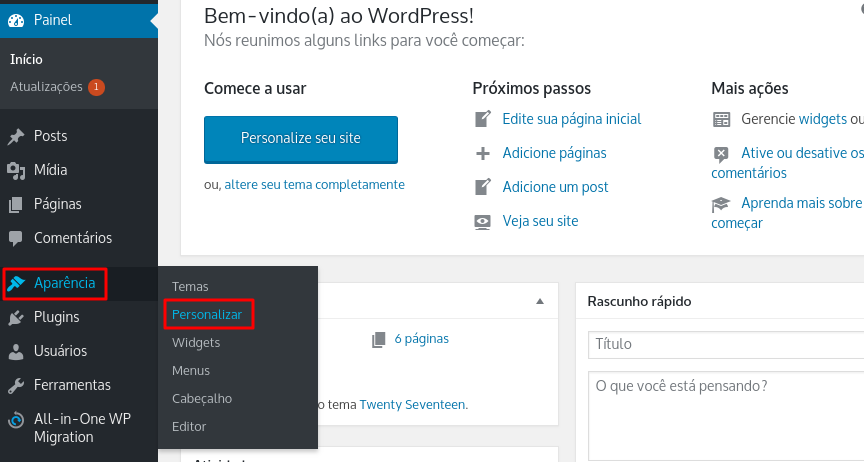Screen dimensions: 864x462
Task: Click the Páginas stacked pages icon
Action: pyautogui.click(x=16, y=205)
